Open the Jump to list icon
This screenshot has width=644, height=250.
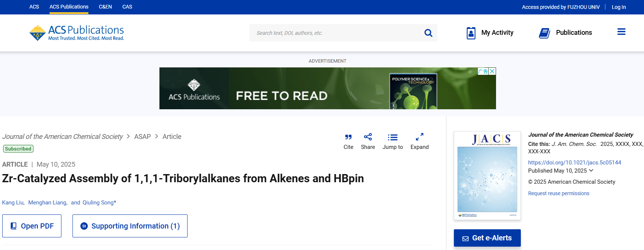(x=392, y=137)
